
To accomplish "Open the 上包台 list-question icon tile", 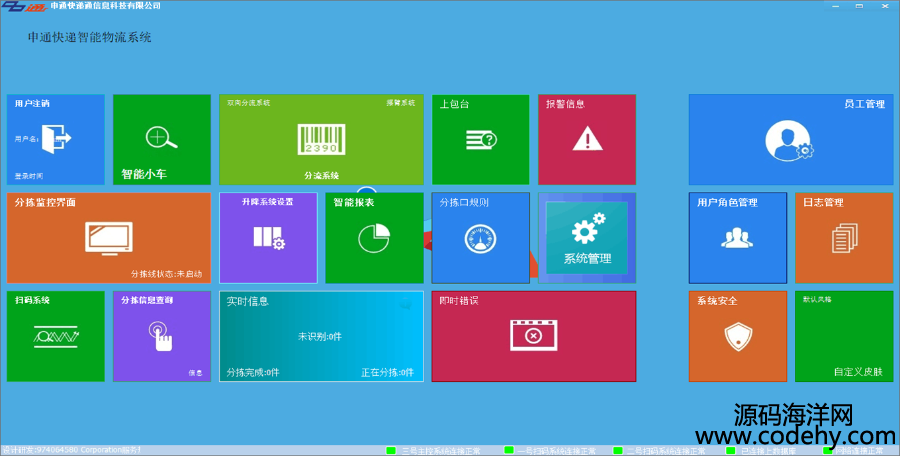I will [480, 140].
